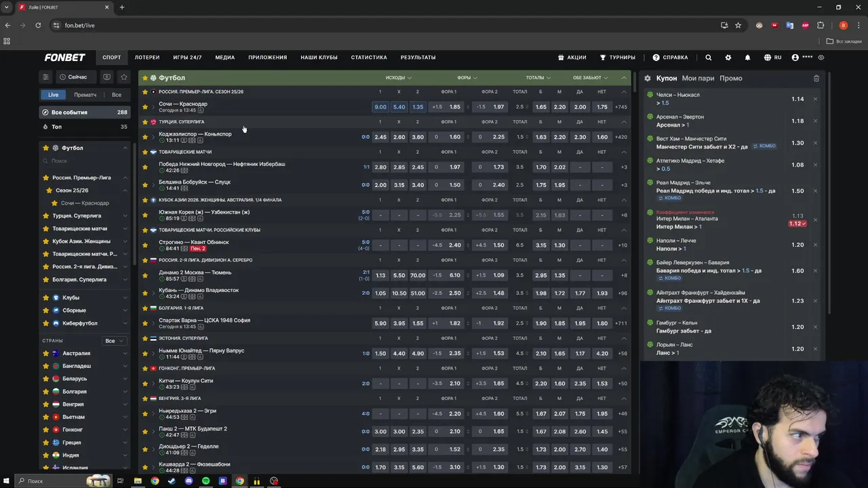Toggle favorite star for Болгария in countries list

[x=46, y=391]
